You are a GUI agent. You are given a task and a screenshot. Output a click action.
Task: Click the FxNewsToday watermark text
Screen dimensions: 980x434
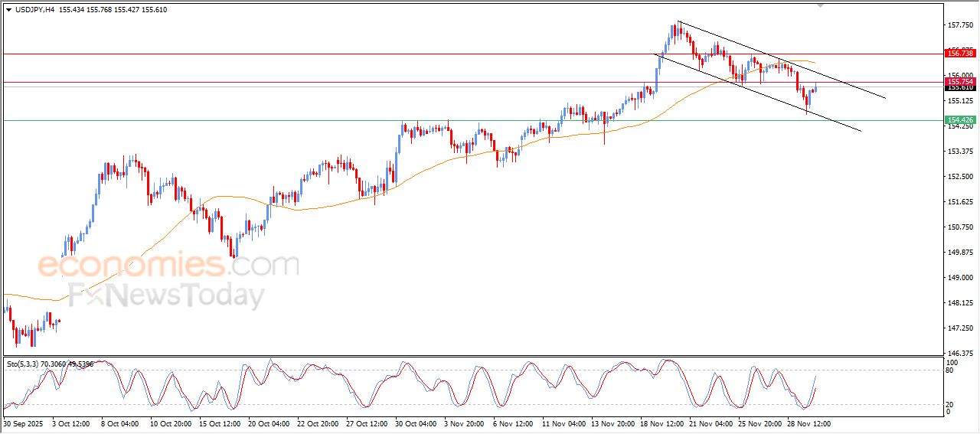[167, 295]
